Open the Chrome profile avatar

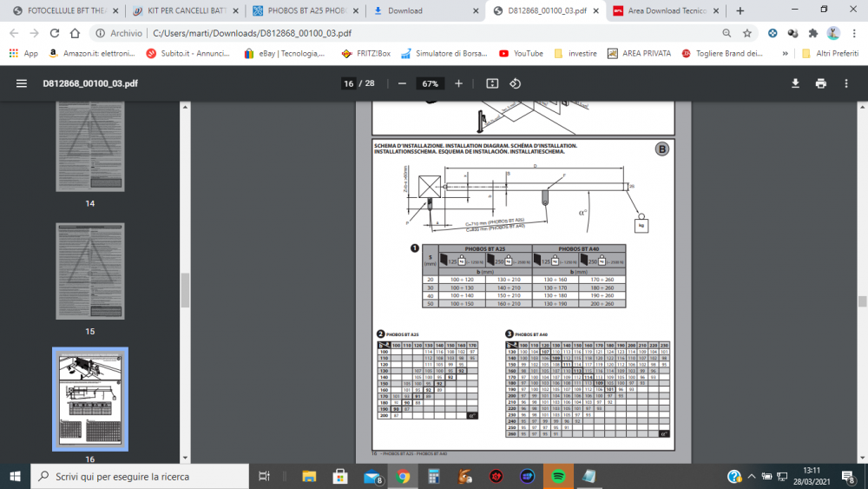click(x=833, y=33)
